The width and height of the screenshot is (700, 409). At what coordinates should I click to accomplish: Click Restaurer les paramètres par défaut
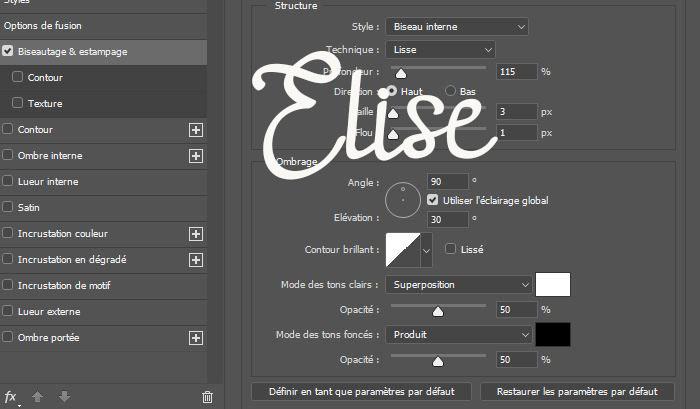point(578,391)
